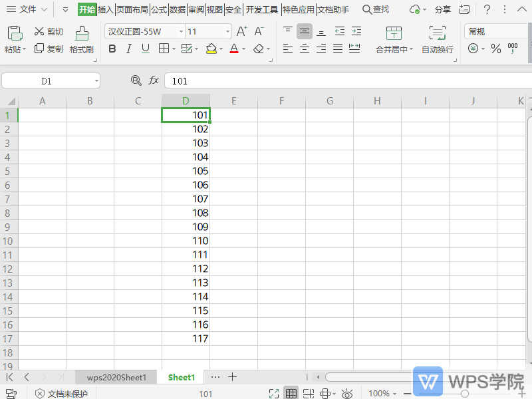This screenshot has width=532, height=399.
Task: Click the eye protection mode icon
Action: tap(346, 394)
